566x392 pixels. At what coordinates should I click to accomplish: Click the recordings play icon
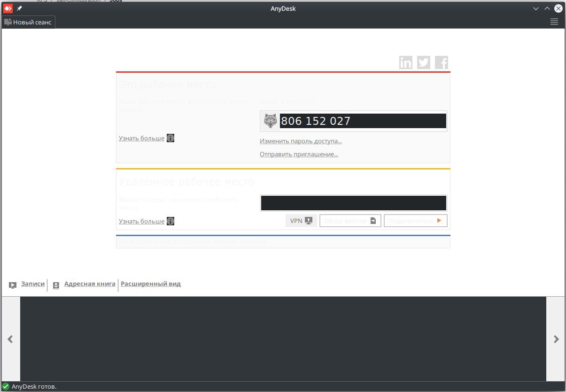(x=13, y=285)
